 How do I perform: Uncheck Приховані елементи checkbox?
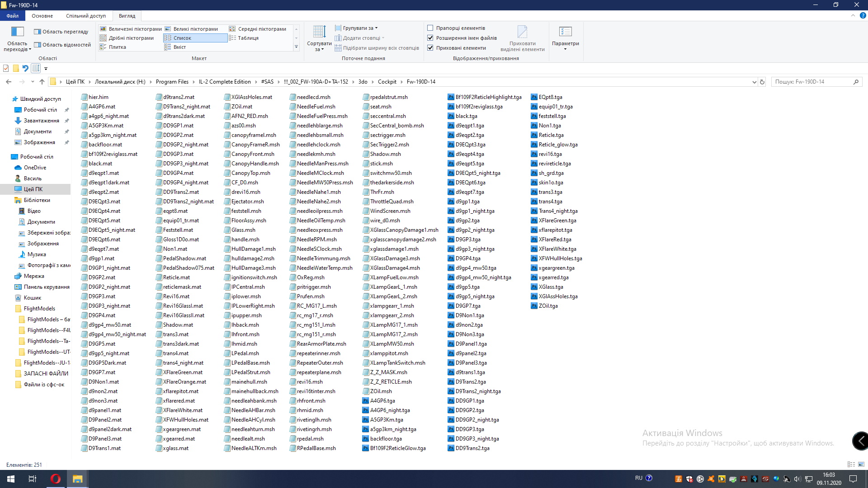click(x=430, y=48)
